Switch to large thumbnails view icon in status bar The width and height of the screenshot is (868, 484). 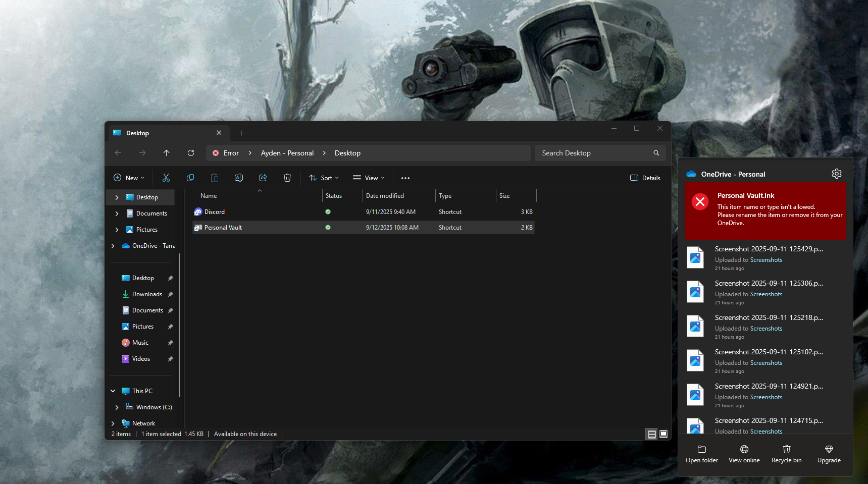(663, 434)
